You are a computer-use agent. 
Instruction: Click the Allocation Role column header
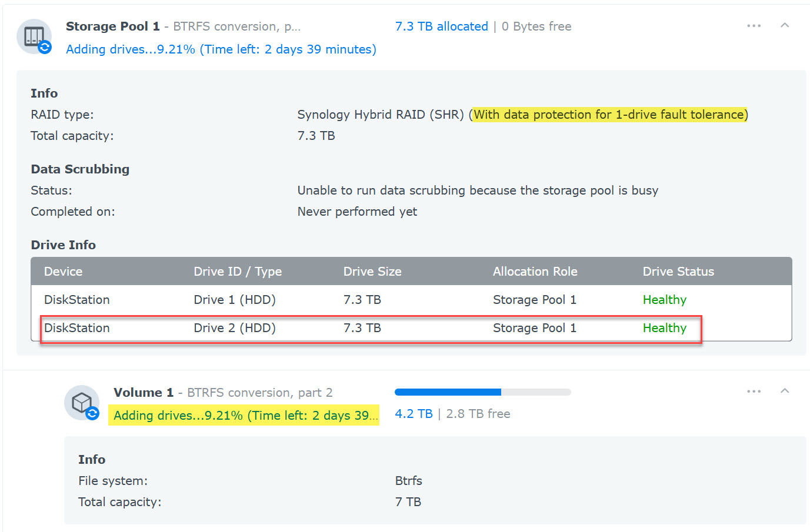[535, 272]
